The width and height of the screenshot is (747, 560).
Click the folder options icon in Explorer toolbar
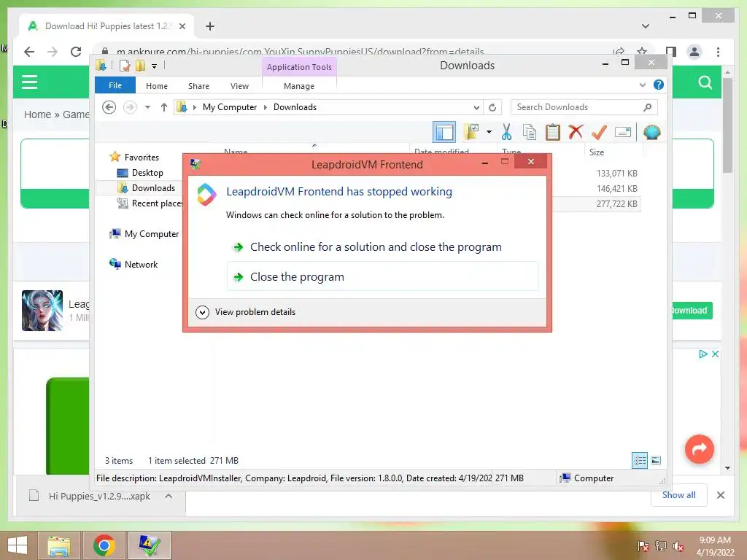coord(471,132)
